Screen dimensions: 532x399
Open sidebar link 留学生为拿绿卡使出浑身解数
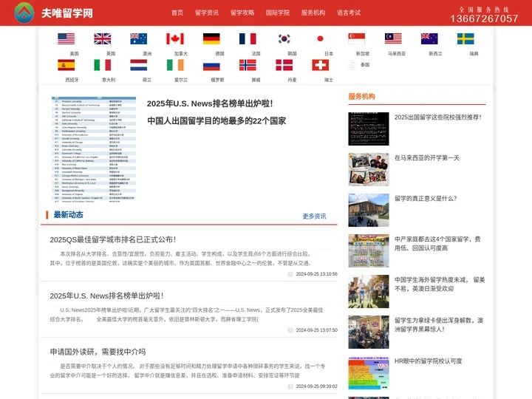[439, 324]
